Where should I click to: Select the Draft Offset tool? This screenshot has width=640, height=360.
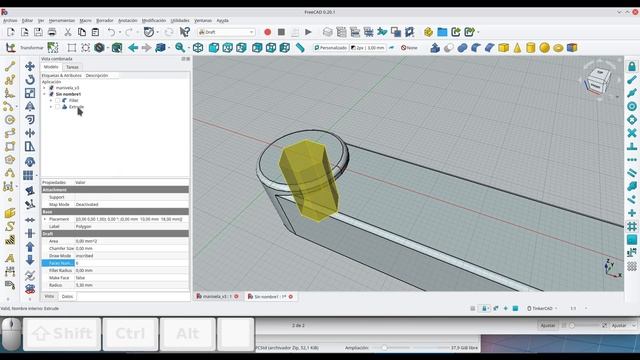click(x=30, y=120)
